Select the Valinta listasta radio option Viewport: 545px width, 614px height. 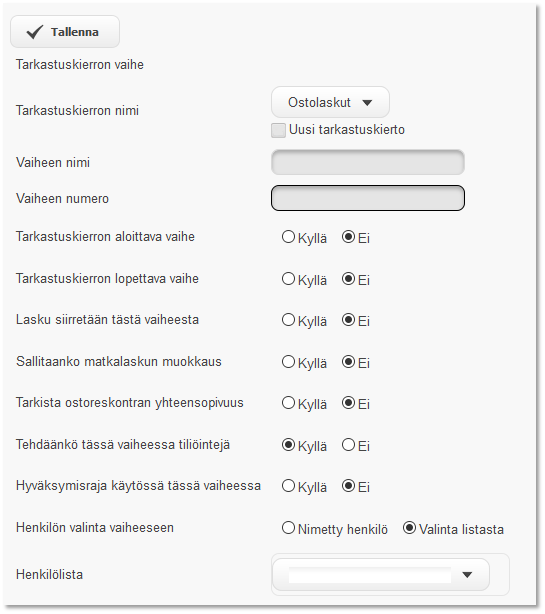pyautogui.click(x=409, y=528)
